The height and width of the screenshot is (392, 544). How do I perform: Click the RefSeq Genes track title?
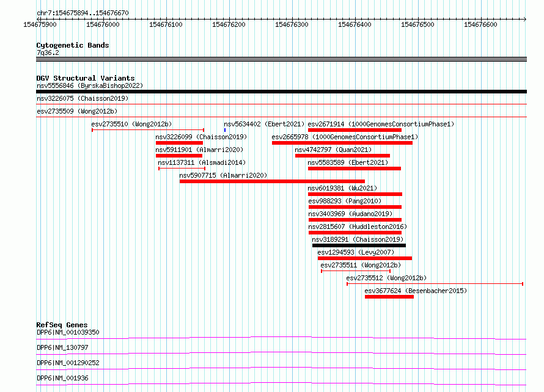(x=62, y=325)
